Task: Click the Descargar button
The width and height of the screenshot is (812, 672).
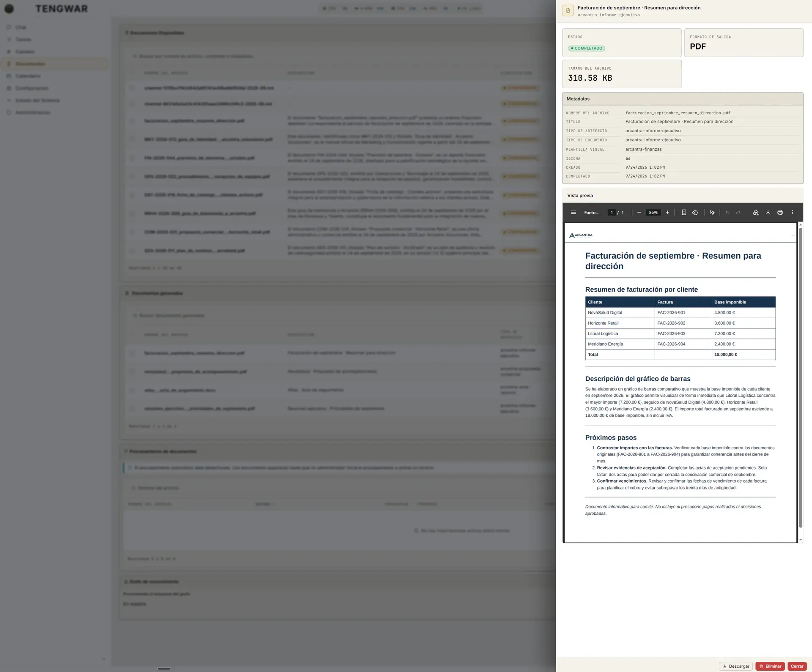Action: click(736, 667)
